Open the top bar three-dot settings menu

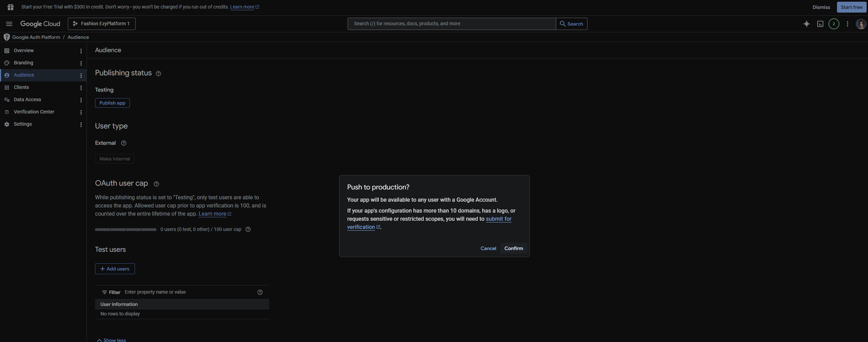click(x=847, y=24)
